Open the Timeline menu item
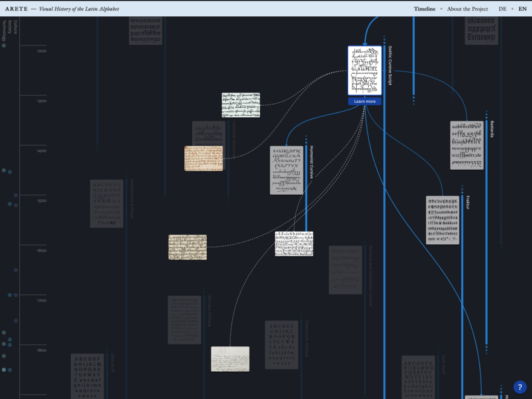 (424, 9)
